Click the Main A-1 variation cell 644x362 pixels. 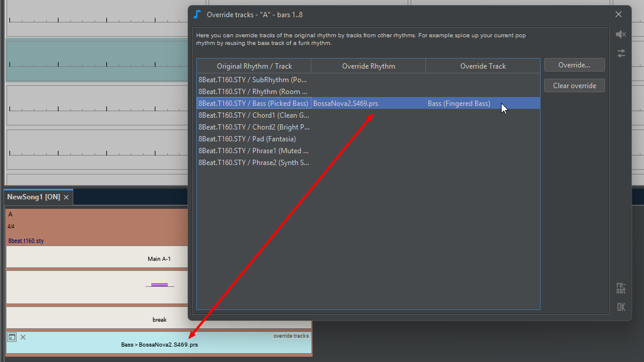(158, 258)
